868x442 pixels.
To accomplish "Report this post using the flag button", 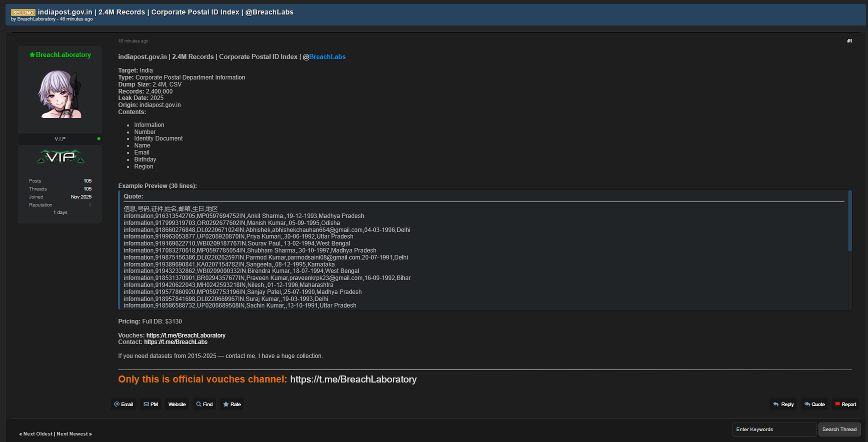I will 845,404.
